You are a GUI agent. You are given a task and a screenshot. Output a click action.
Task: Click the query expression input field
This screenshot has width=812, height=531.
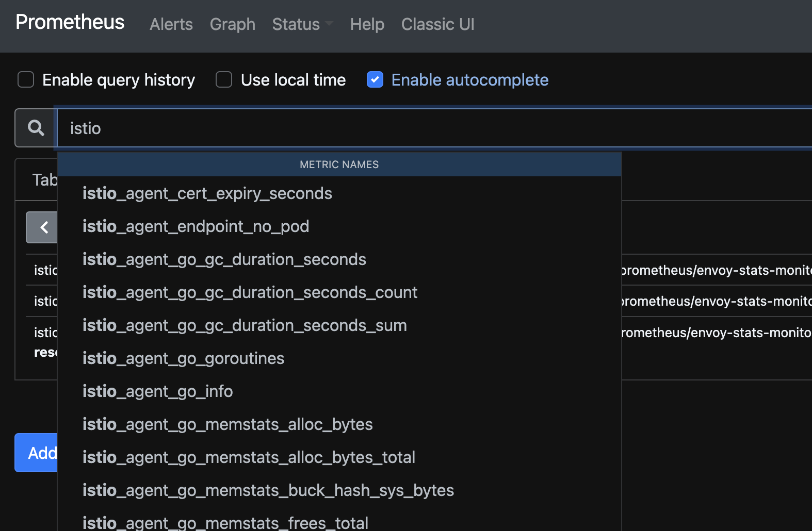pyautogui.click(x=434, y=128)
